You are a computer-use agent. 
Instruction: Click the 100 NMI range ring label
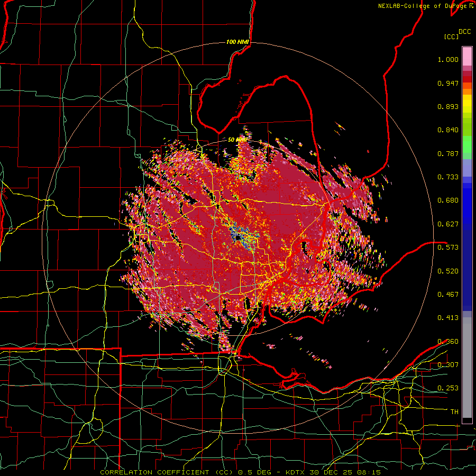(x=237, y=42)
